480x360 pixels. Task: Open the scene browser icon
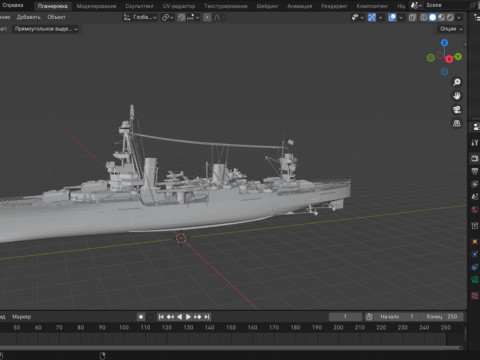416,5
